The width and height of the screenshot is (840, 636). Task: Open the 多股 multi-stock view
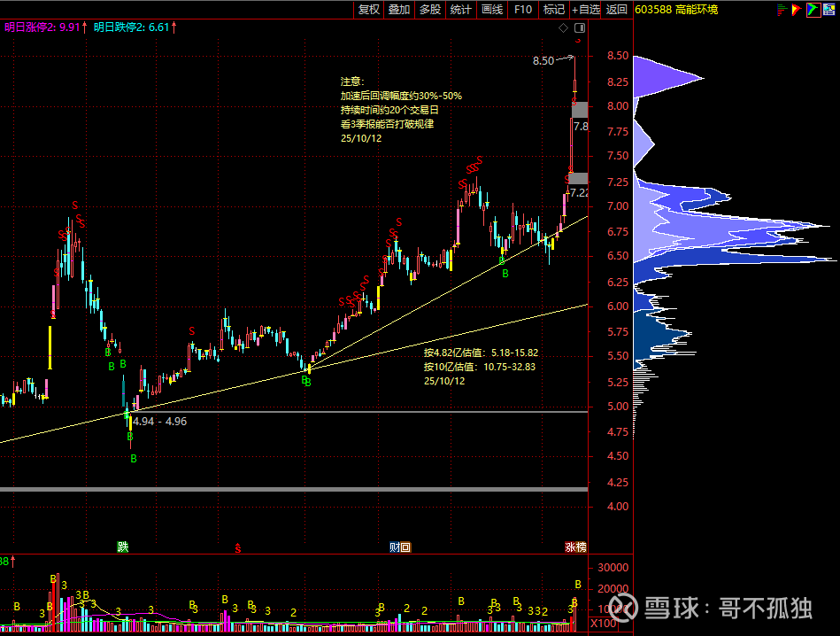coord(430,9)
